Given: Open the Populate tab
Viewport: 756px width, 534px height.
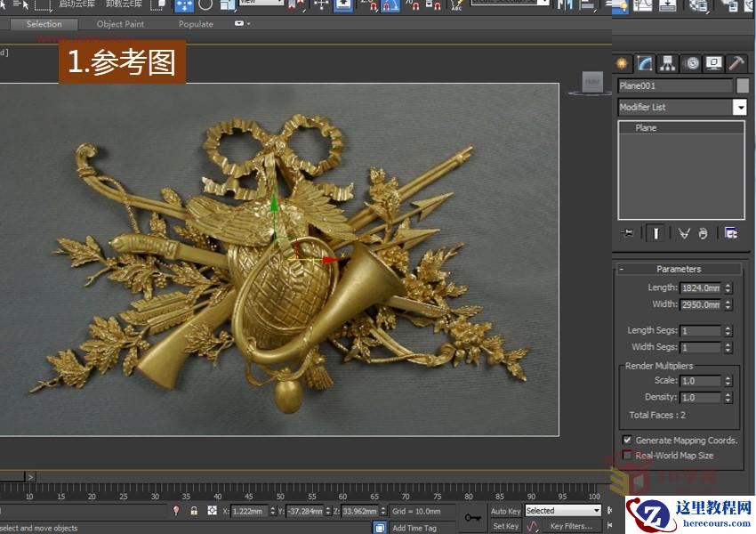Looking at the screenshot, I should (196, 24).
